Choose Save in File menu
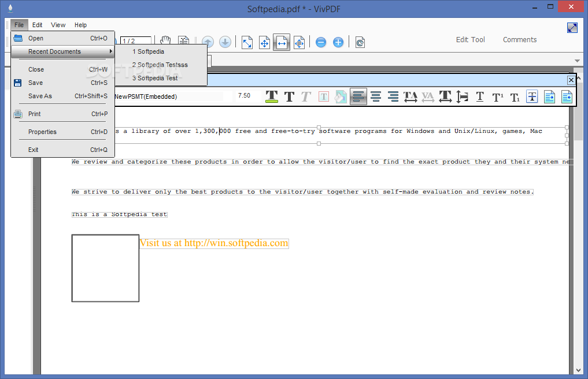588x379 pixels. click(62, 83)
